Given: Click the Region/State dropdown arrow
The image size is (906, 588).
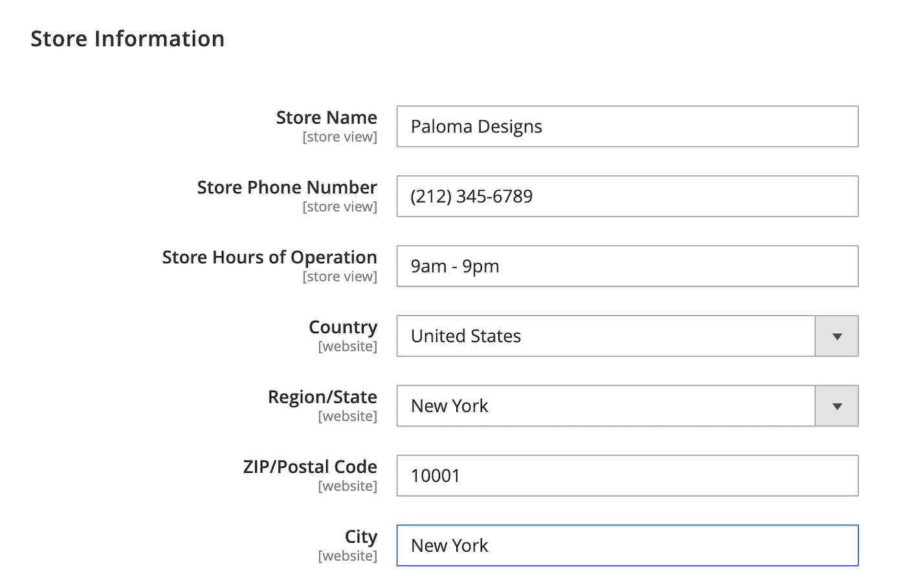Looking at the screenshot, I should tap(837, 406).
